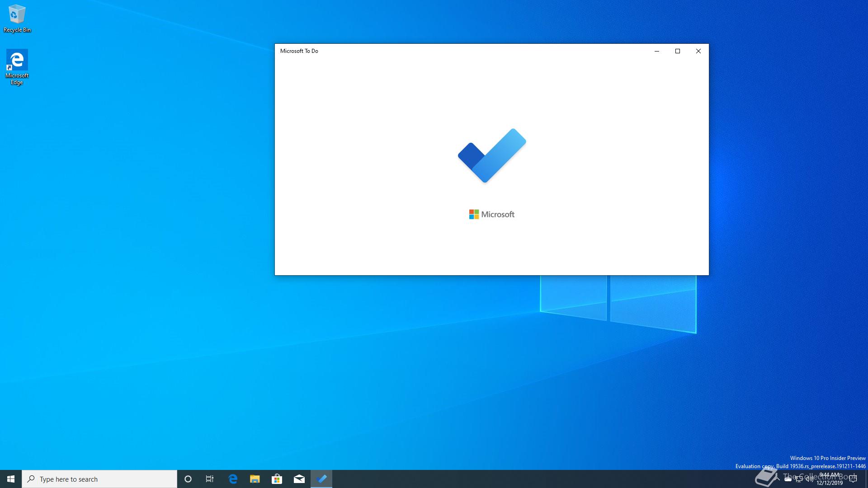Viewport: 868px width, 488px height.
Task: Expand the hidden system tray icons
Action: (777, 479)
